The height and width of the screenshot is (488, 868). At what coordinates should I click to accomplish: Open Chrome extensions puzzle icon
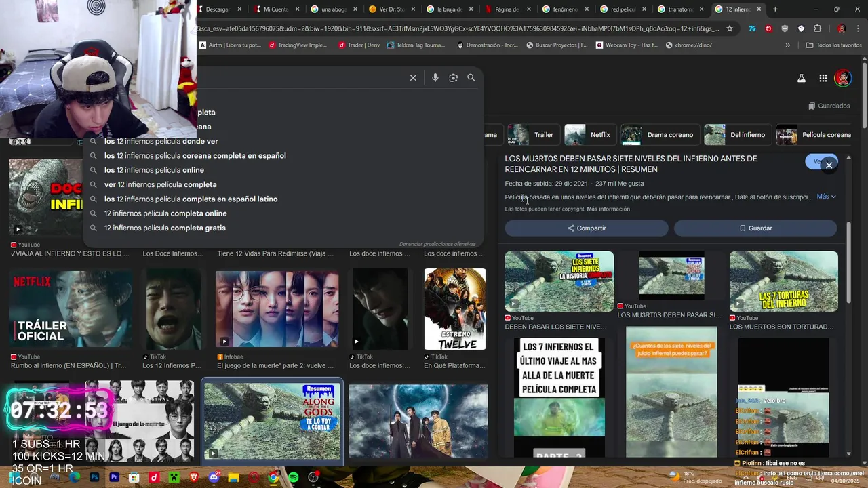point(817,28)
